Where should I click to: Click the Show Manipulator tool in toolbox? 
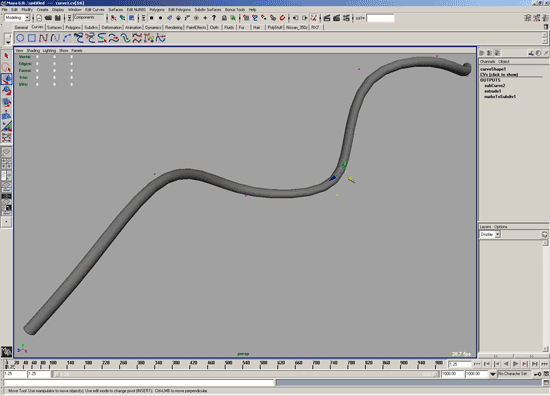tap(6, 126)
